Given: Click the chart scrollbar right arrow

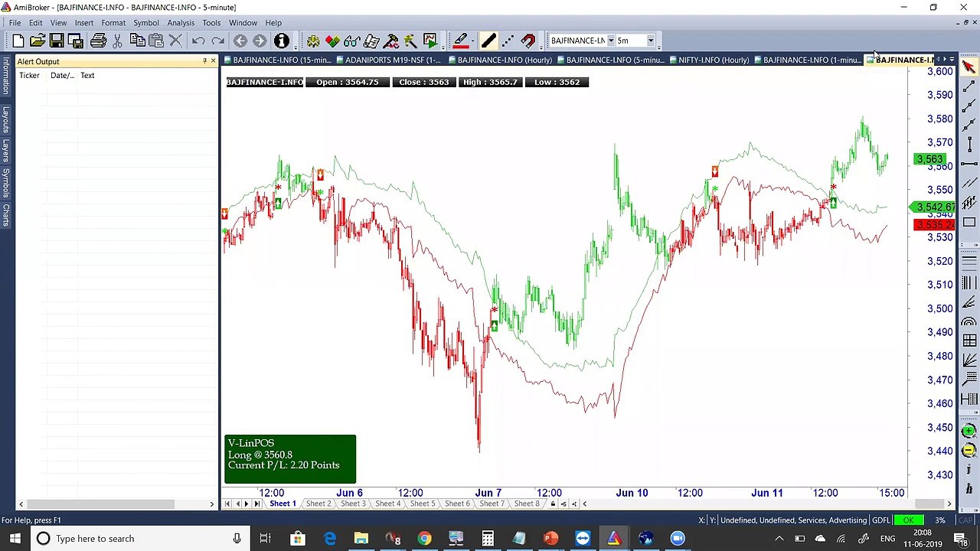Looking at the screenshot, I should (949, 504).
